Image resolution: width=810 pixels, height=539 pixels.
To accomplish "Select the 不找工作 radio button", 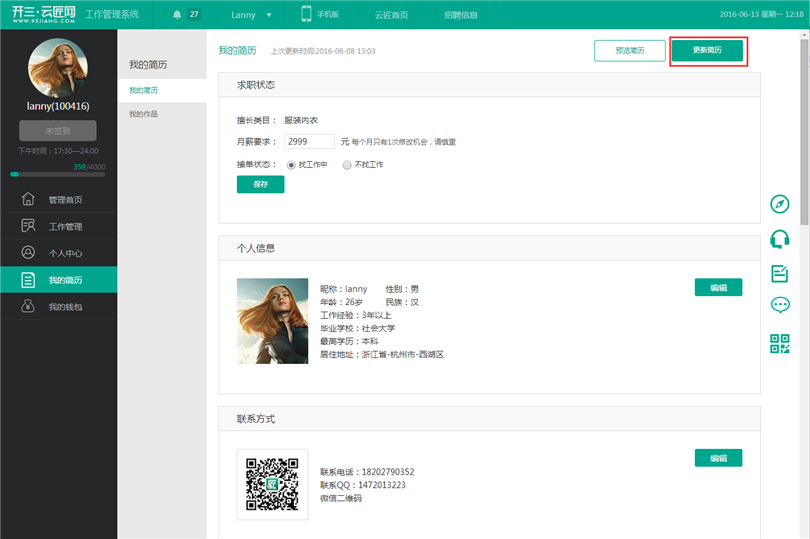I will (347, 165).
